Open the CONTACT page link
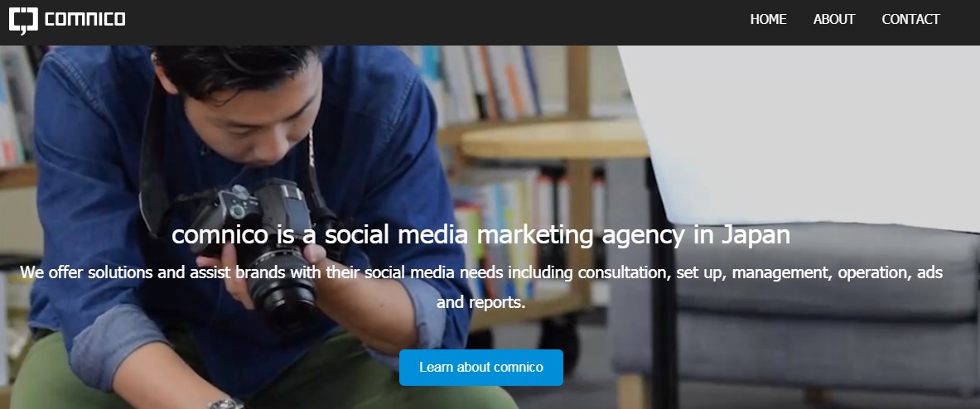 pyautogui.click(x=910, y=19)
